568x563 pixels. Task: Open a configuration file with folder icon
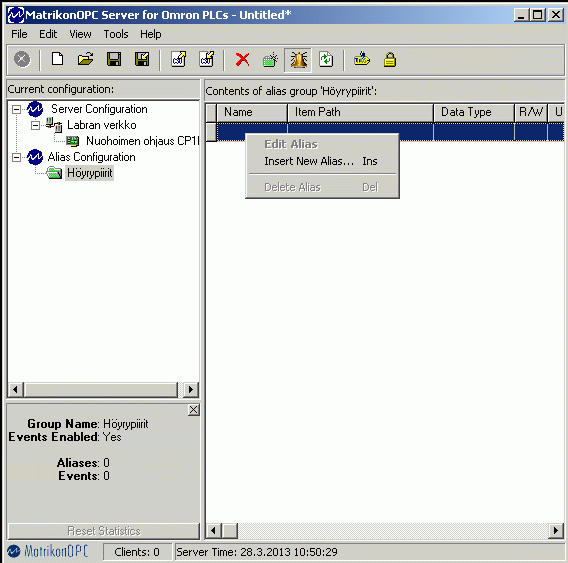click(85, 59)
